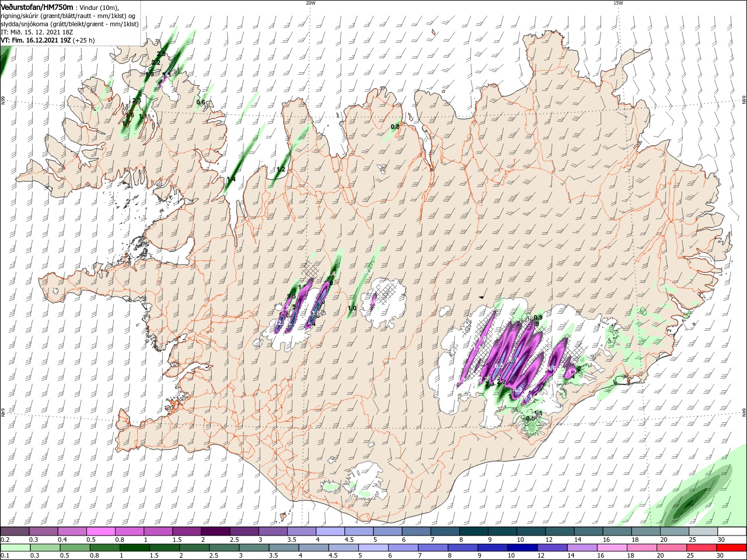
Task: Click the '20W' longitude label
Action: point(310,3)
